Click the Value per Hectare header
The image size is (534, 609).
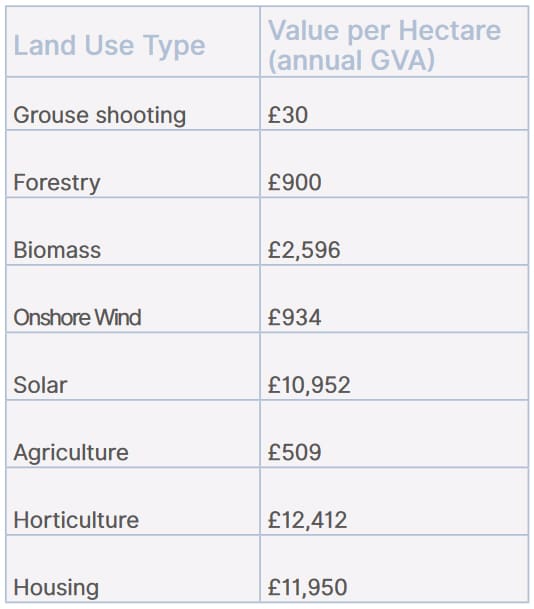click(x=384, y=45)
